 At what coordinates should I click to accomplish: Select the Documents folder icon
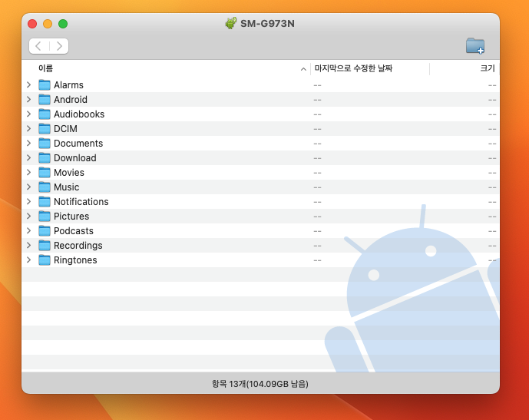pyautogui.click(x=45, y=144)
